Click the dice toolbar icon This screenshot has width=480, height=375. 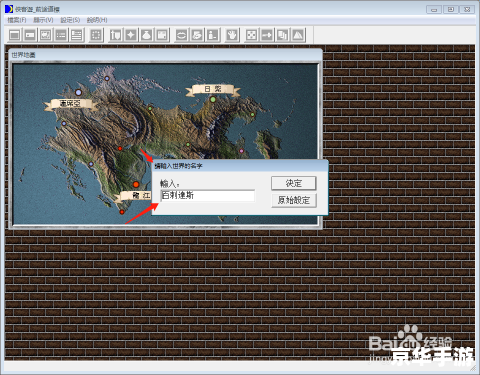(251, 35)
